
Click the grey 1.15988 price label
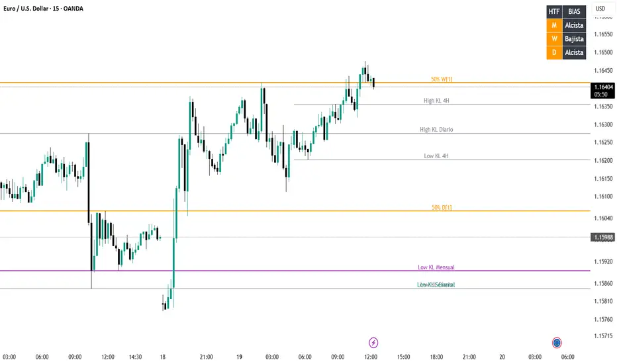[x=603, y=237]
